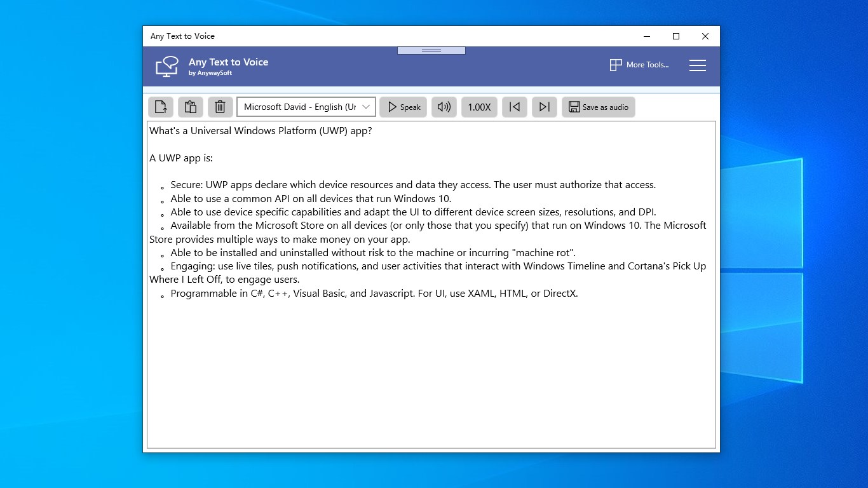This screenshot has height=488, width=868.
Task: Open the voice selection dropdown
Action: 305,107
